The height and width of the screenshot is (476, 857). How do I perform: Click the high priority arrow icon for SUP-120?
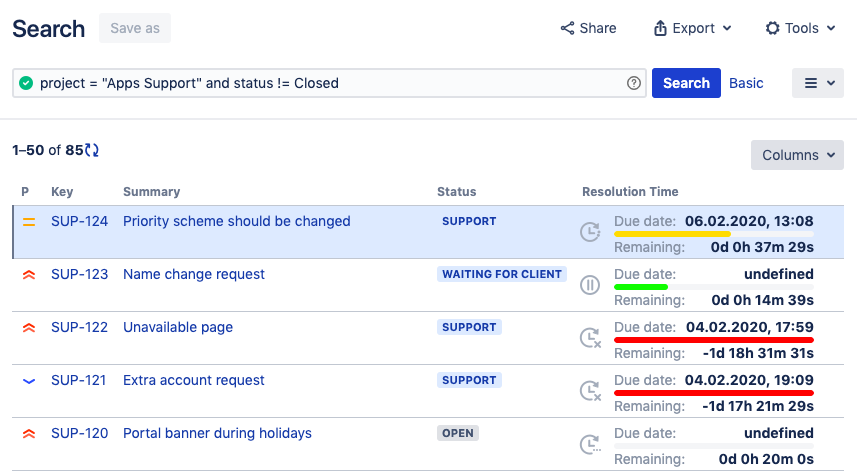tap(28, 433)
